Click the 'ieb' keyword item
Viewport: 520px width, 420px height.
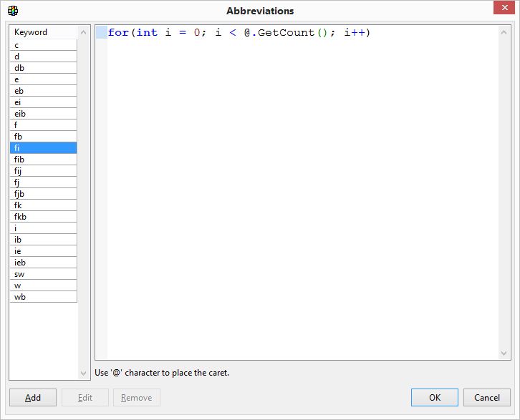[43, 263]
